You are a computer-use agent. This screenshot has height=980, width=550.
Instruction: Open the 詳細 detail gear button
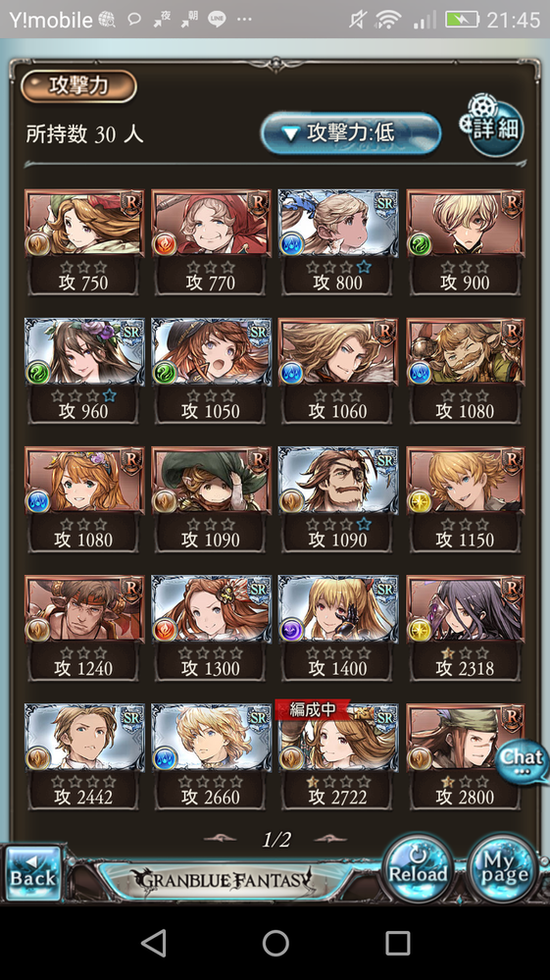[493, 127]
